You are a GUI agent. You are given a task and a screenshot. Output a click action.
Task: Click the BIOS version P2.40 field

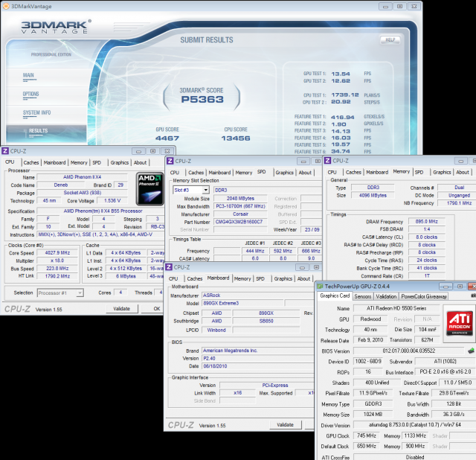[258, 359]
